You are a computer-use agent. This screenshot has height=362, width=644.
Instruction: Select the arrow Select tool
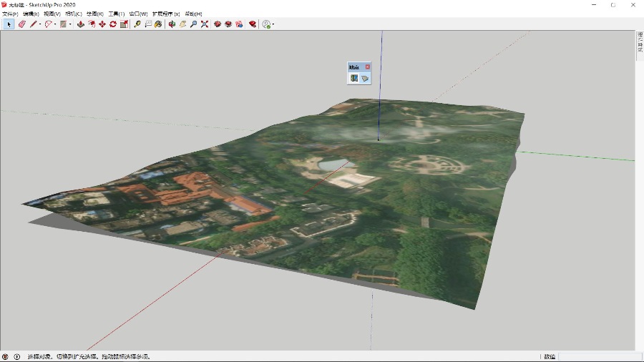coord(9,24)
